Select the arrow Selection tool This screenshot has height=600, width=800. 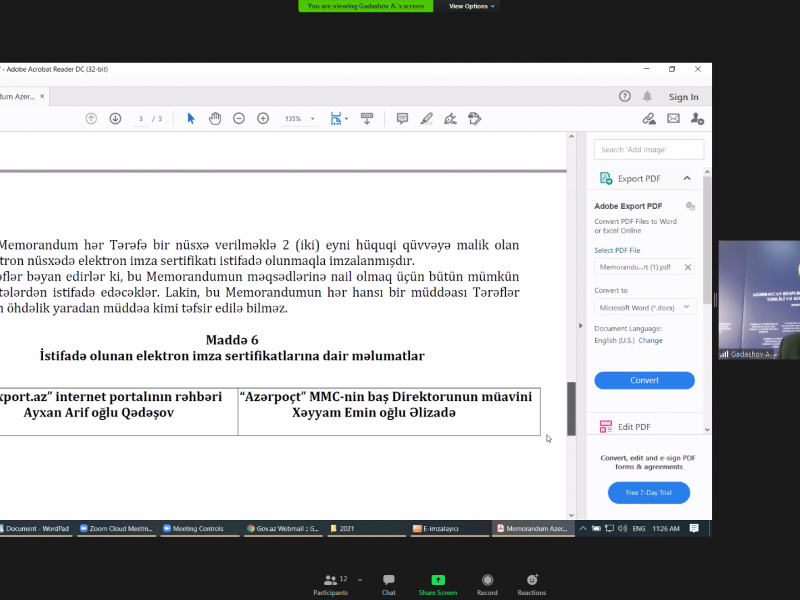coord(191,119)
